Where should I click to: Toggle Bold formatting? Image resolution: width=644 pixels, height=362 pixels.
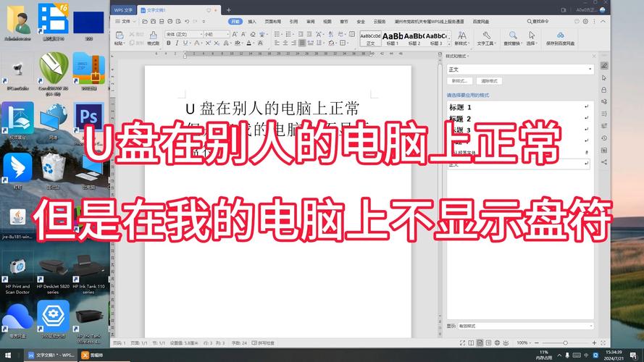pyautogui.click(x=168, y=43)
